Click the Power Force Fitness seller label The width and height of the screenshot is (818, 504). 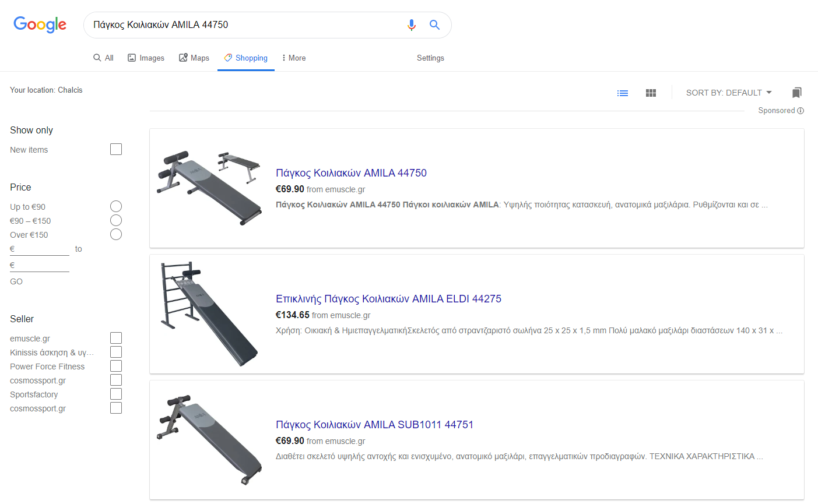tap(47, 366)
